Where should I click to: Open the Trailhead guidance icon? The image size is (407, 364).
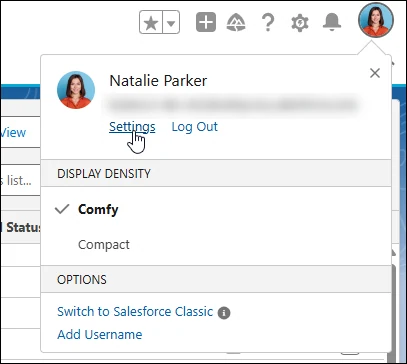236,23
